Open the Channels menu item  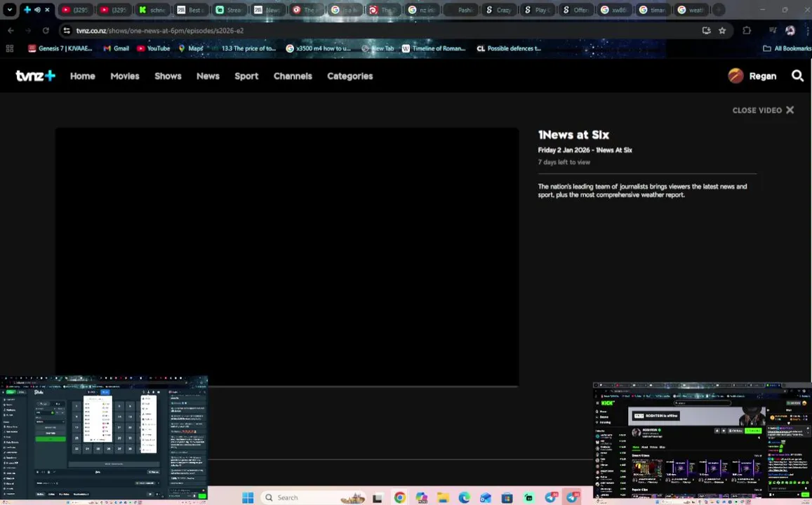point(293,76)
